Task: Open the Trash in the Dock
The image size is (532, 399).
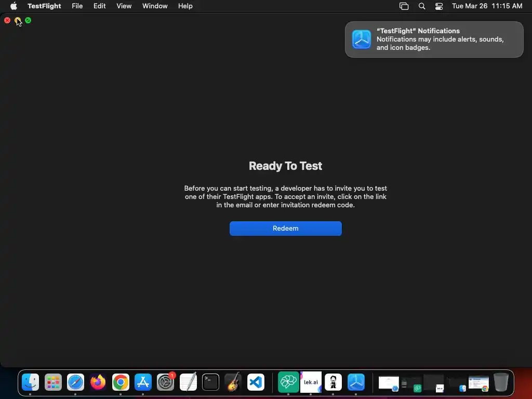Action: tap(501, 382)
